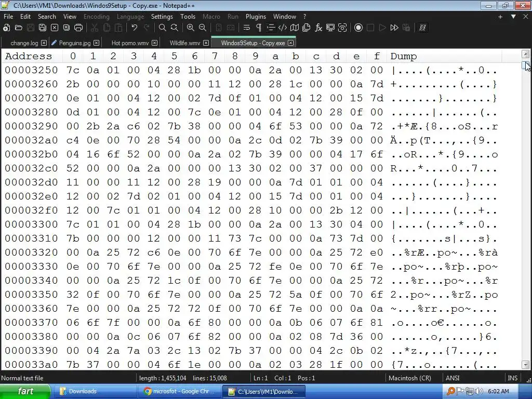Switch to the Penguins.jpg tab
This screenshot has height=399, width=532.
point(75,43)
